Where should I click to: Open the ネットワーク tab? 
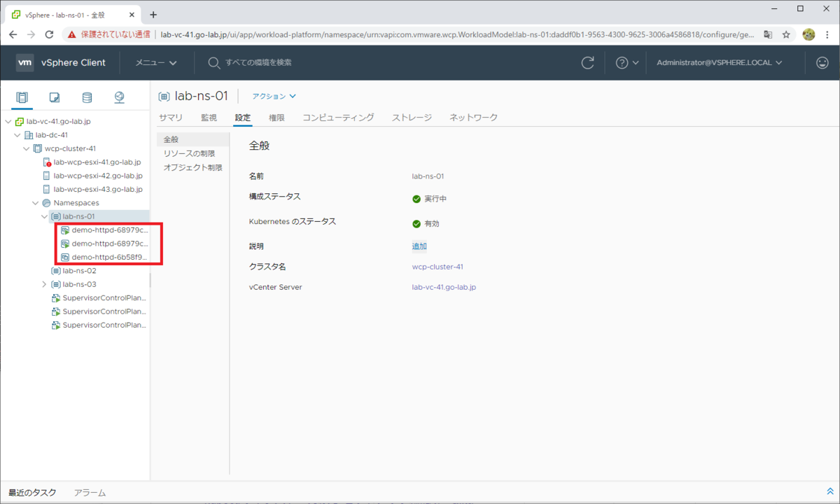coord(473,117)
